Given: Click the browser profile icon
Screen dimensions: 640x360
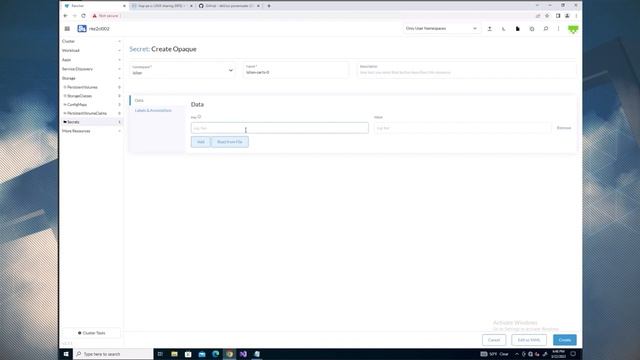Looking at the screenshot, I should pos(567,16).
